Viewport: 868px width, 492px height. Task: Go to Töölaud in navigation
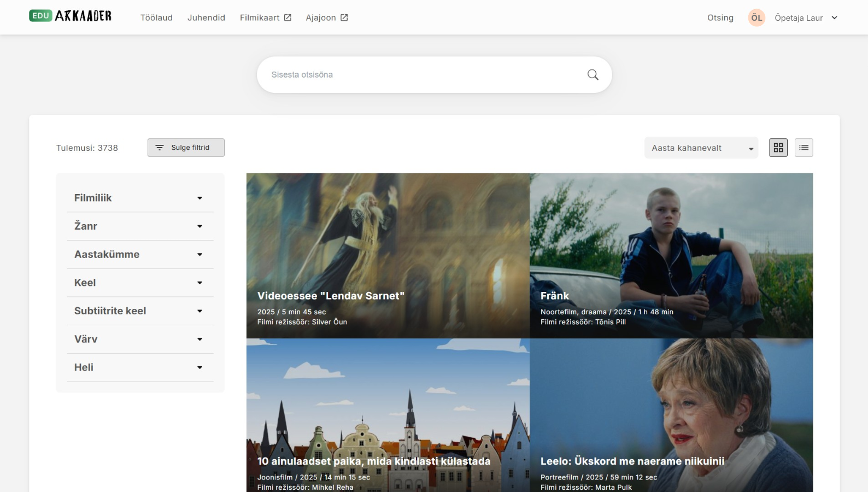point(156,17)
